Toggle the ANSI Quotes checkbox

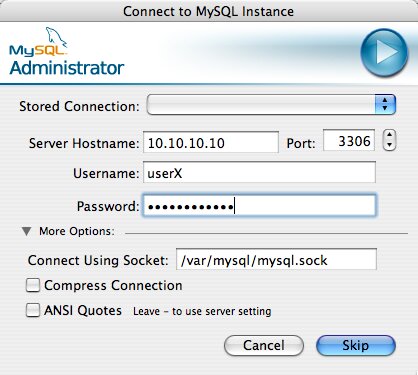33,310
